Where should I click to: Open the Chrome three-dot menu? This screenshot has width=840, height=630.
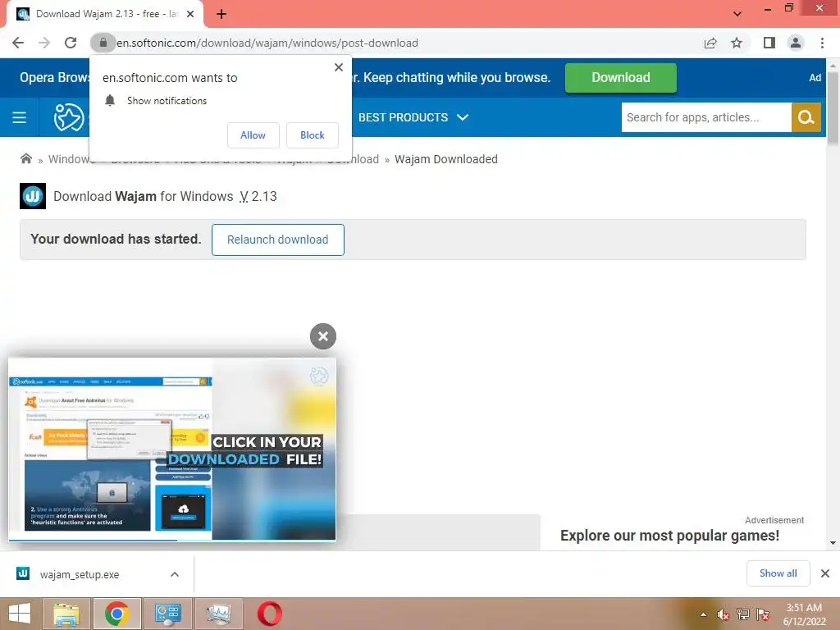(x=822, y=43)
